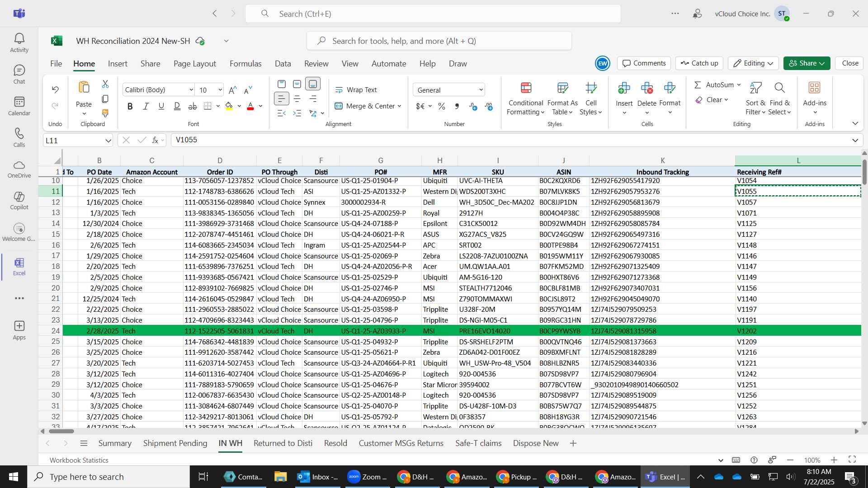This screenshot has width=868, height=488.
Task: Apply the red font color swatch
Action: [250, 106]
